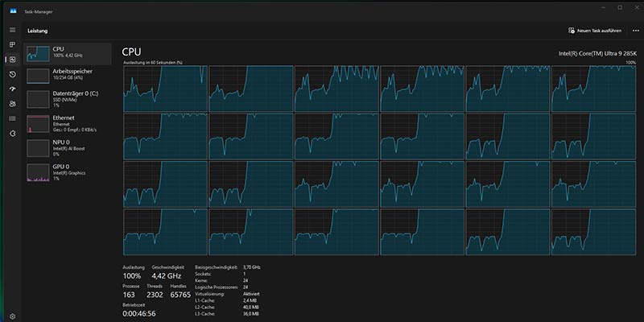The width and height of the screenshot is (644, 322).
Task: Click the Geschwindigkeit 4,42 GHz value
Action: (167, 276)
